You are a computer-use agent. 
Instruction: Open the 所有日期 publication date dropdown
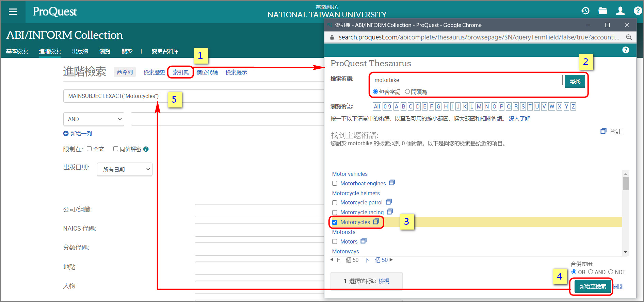point(125,169)
